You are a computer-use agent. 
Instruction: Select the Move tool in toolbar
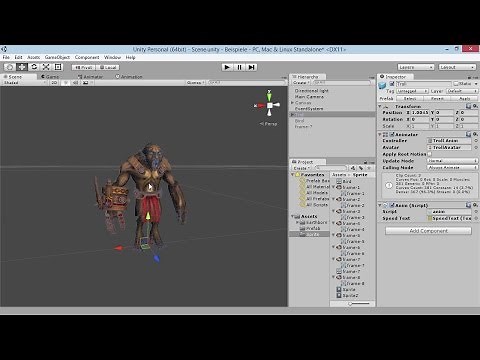coord(22,67)
